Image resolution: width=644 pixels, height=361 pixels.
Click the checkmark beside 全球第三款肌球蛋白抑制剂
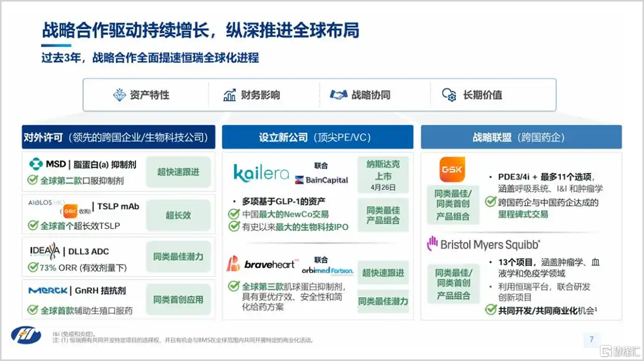[x=234, y=286]
